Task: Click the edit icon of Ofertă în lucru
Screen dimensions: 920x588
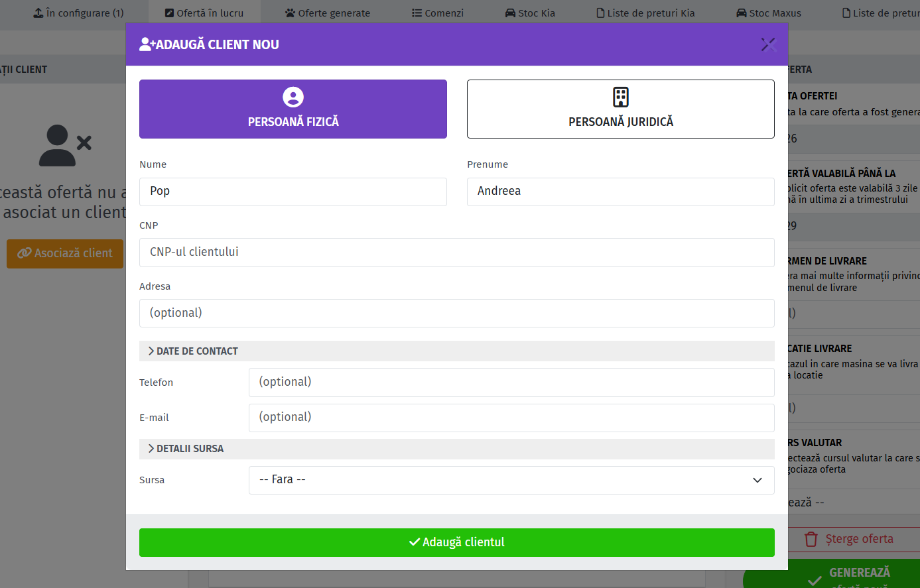Action: point(169,13)
